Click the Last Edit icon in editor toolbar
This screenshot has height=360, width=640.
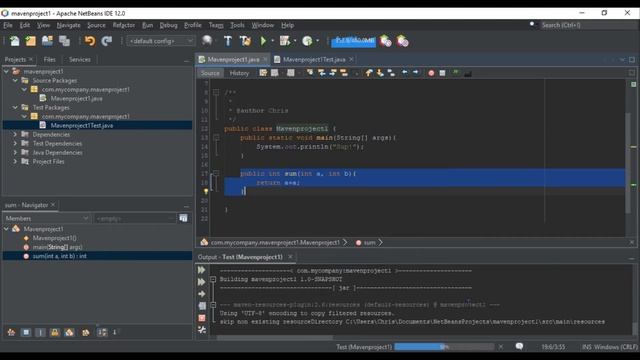coord(263,73)
